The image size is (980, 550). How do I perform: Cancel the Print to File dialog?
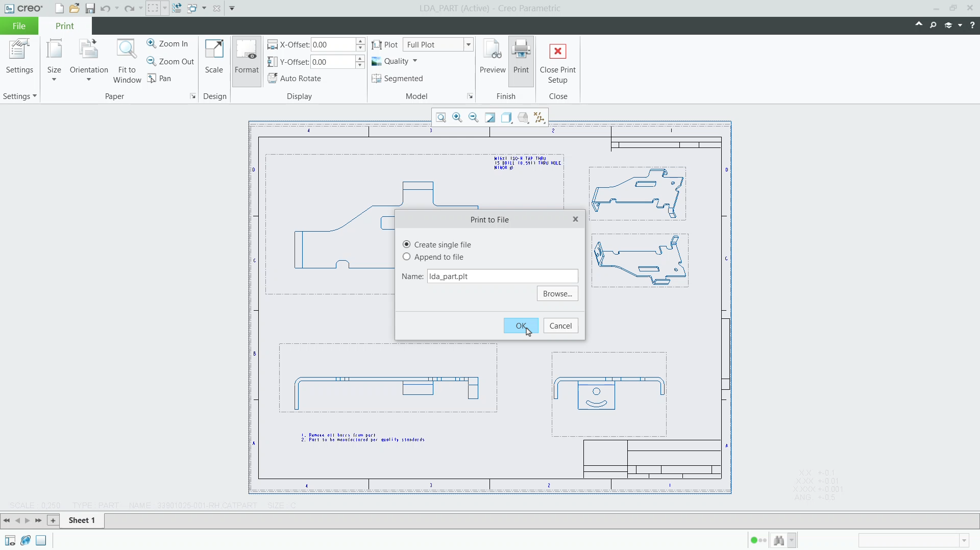560,326
